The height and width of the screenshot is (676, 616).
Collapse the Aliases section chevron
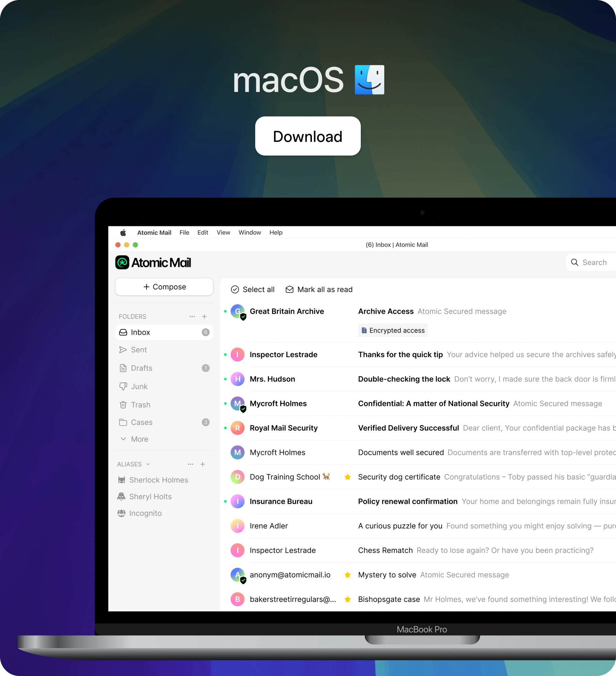click(x=148, y=464)
